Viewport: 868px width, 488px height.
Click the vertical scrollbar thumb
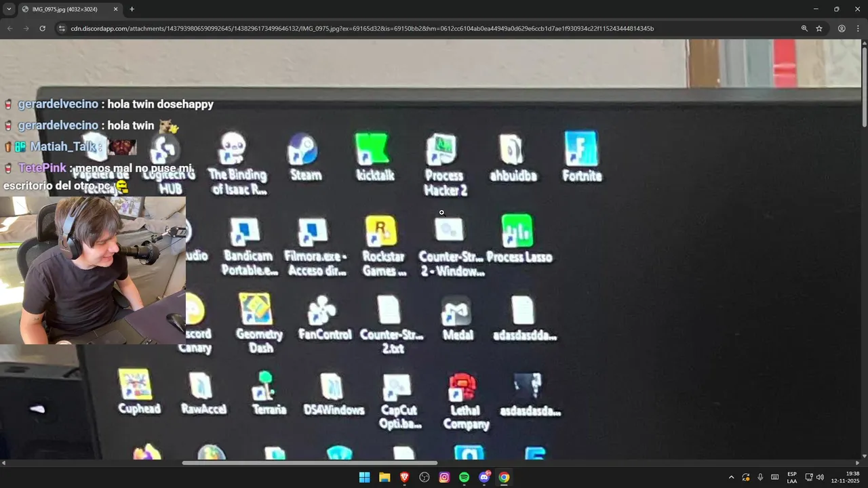tap(864, 86)
